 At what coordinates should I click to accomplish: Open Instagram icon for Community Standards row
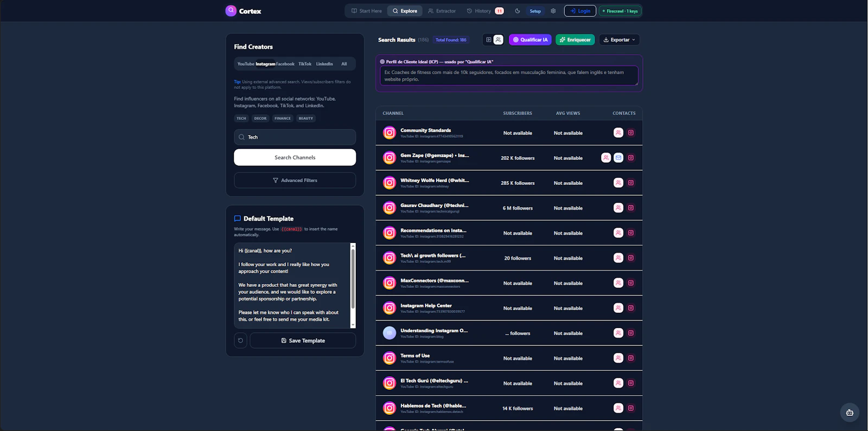coord(631,133)
